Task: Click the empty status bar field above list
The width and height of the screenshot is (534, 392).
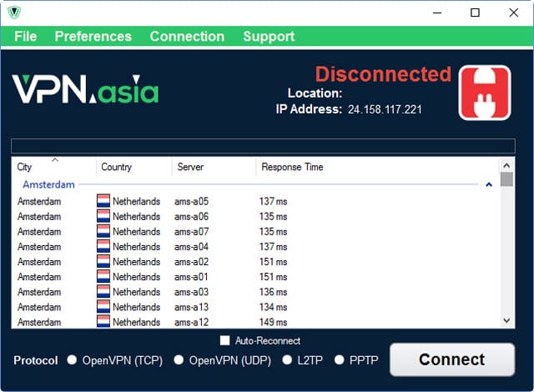Action: pos(263,146)
